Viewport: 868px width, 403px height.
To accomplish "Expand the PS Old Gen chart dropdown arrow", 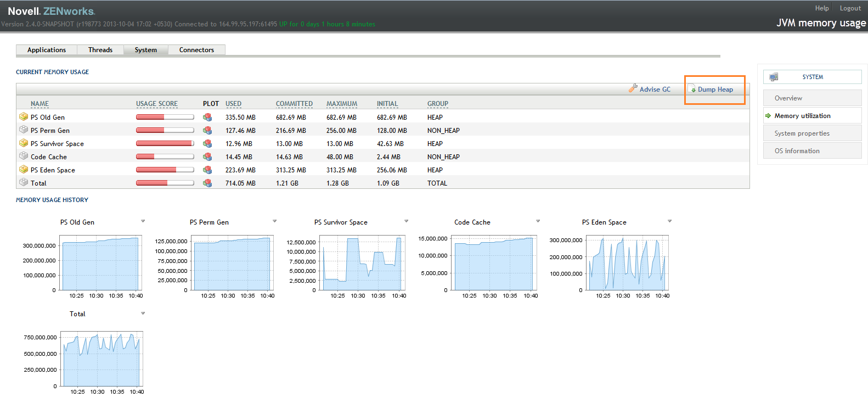I will [143, 221].
